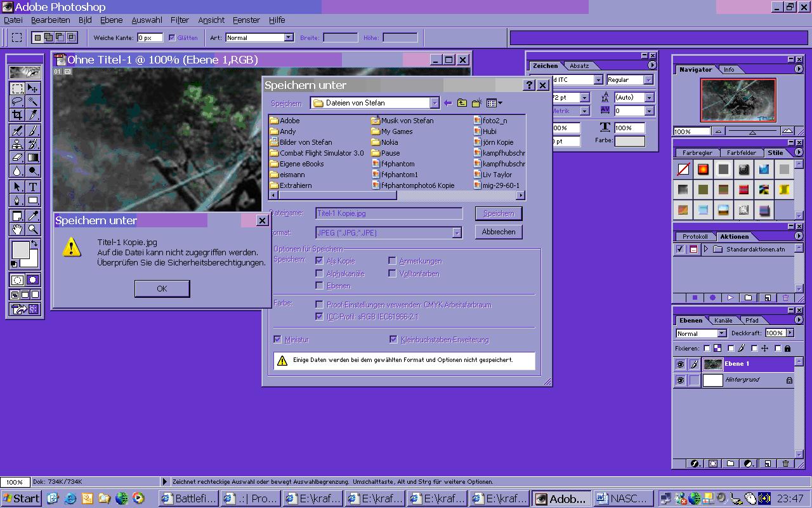Viewport: 812px width, 508px height.
Task: Select the Paintbrush tool
Action: [x=33, y=131]
